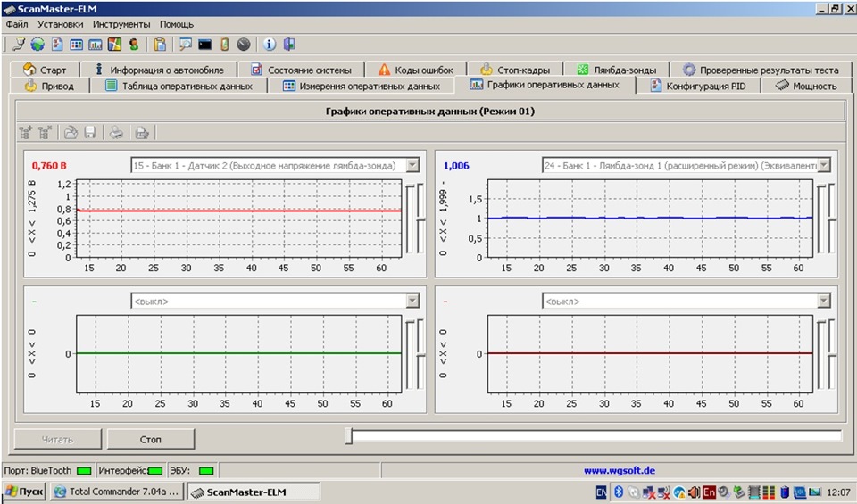Click the 12:07 taskbar clock
Screen dimensions: 857x504
click(x=839, y=492)
